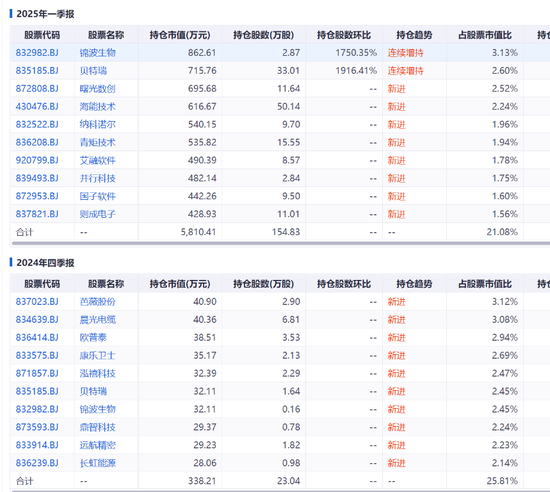Open 纳科诺尔 stock name link

(x=98, y=124)
